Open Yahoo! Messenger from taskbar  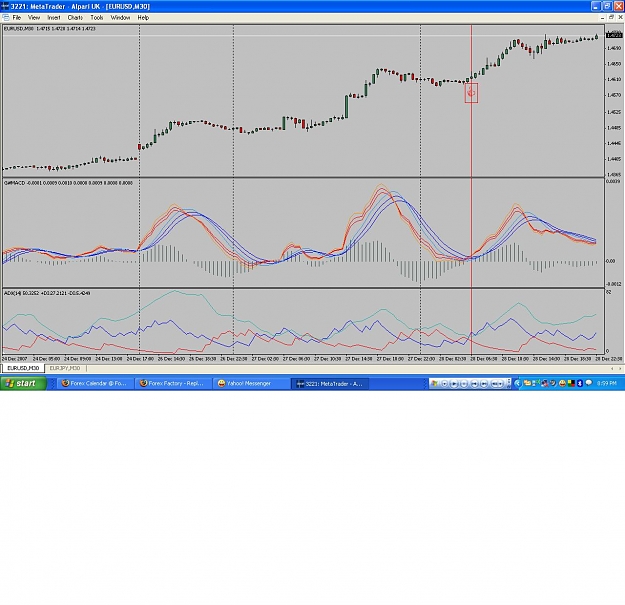250,383
